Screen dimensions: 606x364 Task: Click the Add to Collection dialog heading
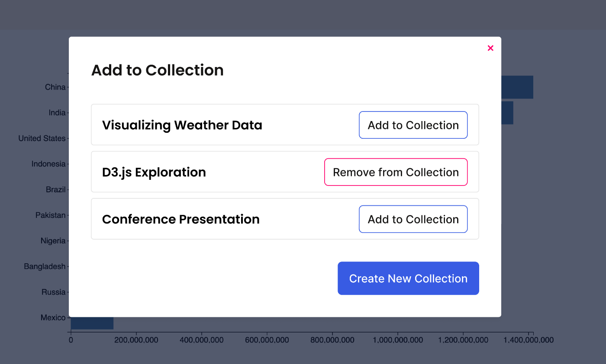pyautogui.click(x=158, y=70)
